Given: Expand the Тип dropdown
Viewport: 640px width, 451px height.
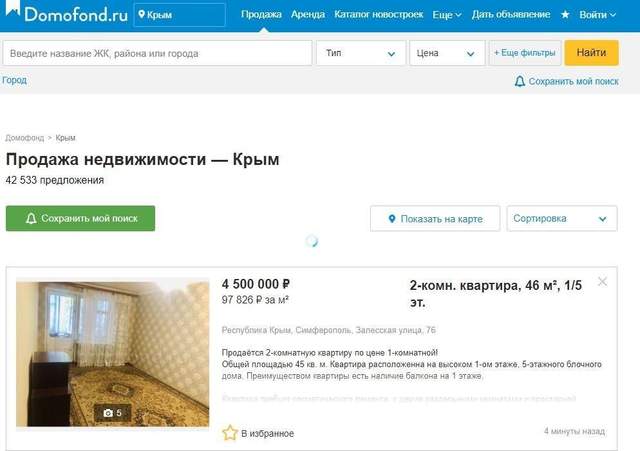Looking at the screenshot, I should point(361,53).
